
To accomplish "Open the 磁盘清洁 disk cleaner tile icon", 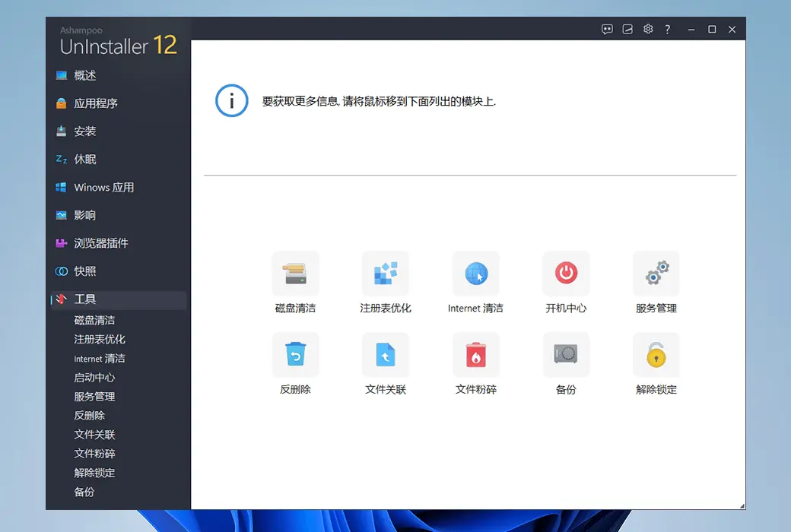I will coord(296,274).
